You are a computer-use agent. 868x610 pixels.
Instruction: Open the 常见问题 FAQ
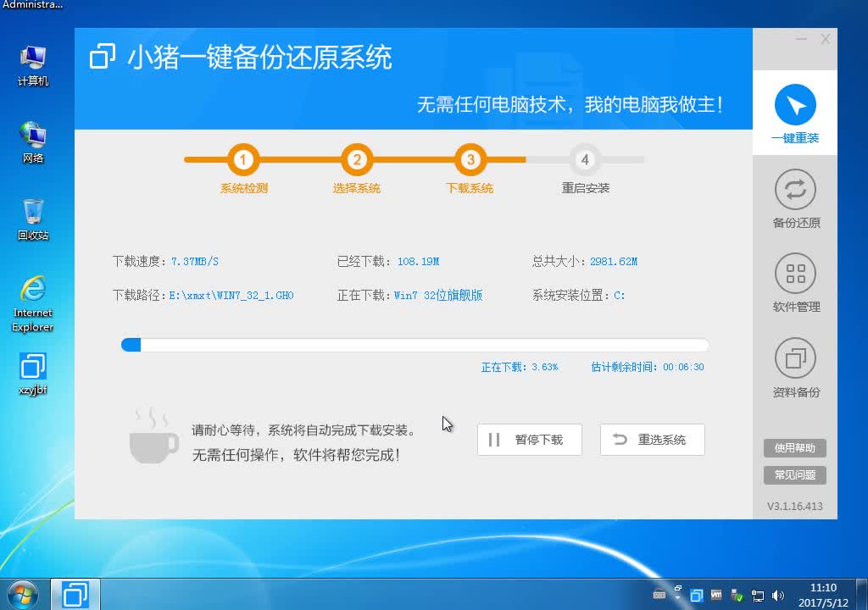click(x=793, y=475)
